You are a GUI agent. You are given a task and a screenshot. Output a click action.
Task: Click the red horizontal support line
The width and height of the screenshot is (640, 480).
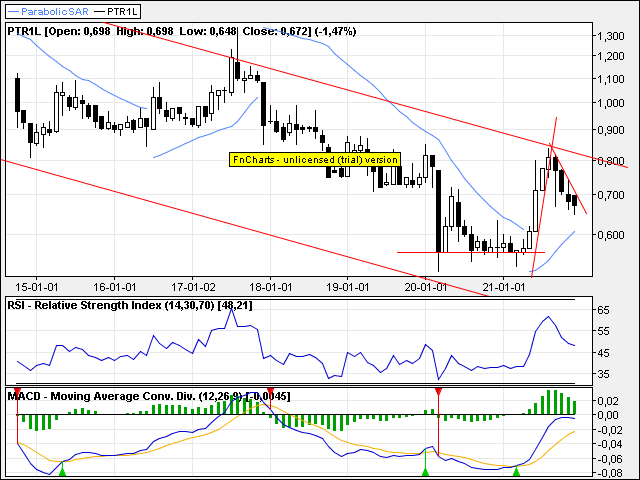click(x=471, y=253)
